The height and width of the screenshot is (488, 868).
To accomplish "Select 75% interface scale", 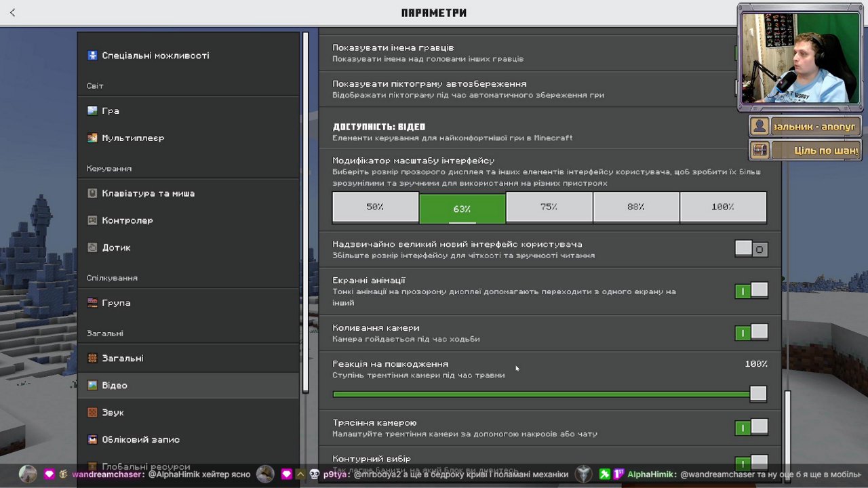I will point(549,207).
